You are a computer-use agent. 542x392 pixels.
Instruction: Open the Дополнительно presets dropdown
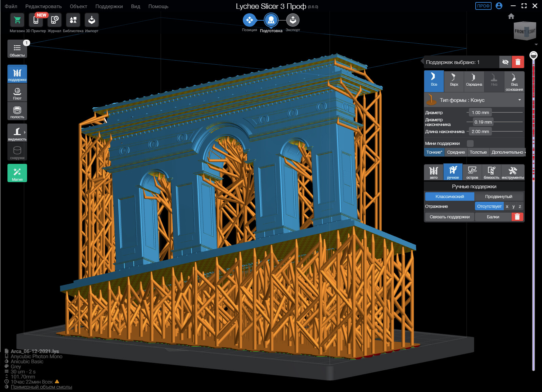click(x=508, y=152)
